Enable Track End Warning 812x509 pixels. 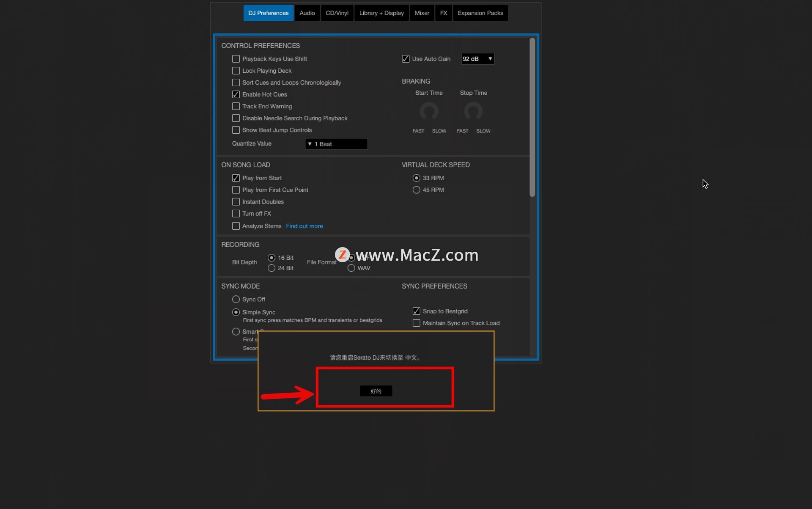[x=236, y=106]
